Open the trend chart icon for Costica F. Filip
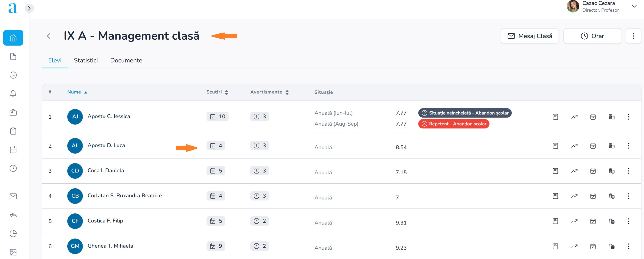Image resolution: width=644 pixels, height=259 pixels. (x=574, y=221)
